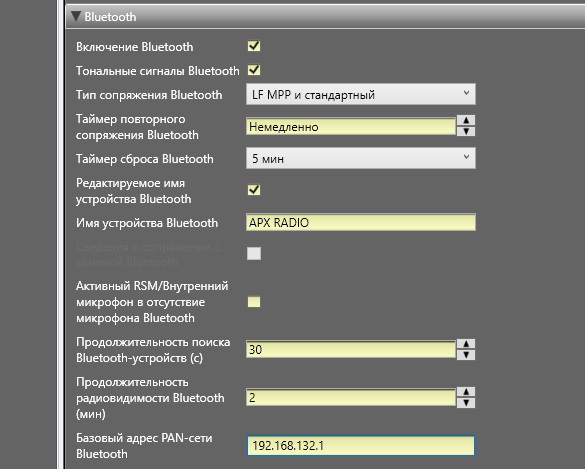Click the disabled Сведения о сопряжении checkbox
Screen dimensions: 585x469
click(x=254, y=254)
